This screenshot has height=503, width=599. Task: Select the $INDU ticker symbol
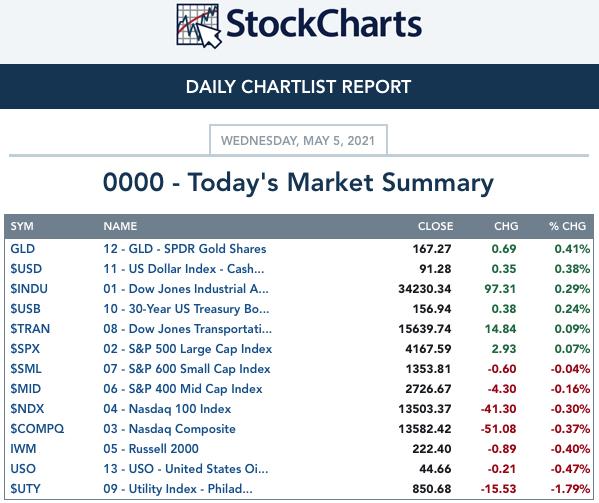[x=29, y=289]
